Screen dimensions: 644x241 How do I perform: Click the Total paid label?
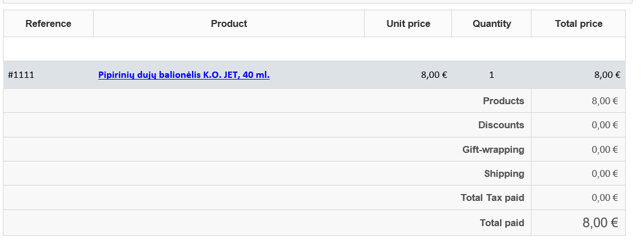502,223
